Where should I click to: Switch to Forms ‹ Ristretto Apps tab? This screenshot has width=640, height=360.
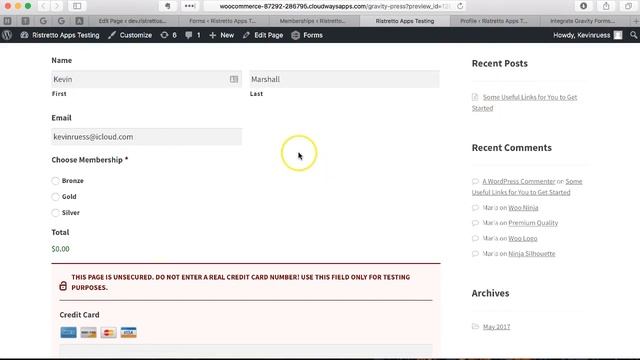click(222, 21)
